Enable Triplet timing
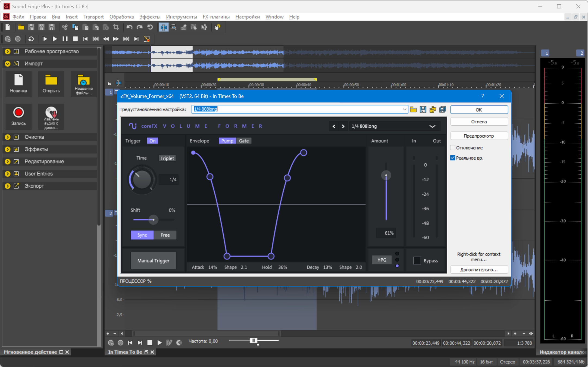588x367 pixels. (167, 158)
